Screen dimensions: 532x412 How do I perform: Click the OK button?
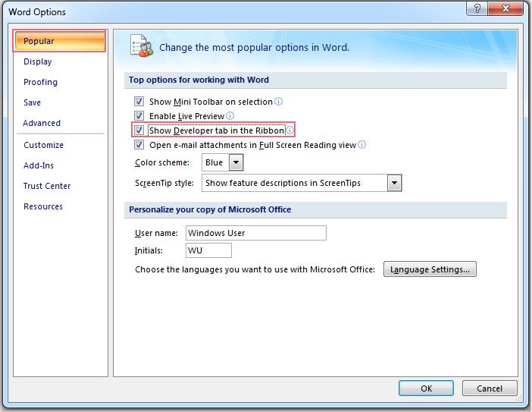point(426,388)
